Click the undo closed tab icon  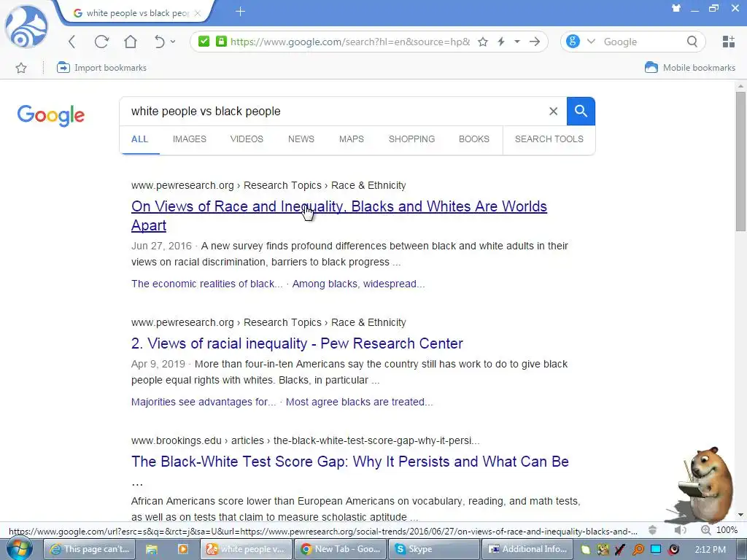click(159, 42)
